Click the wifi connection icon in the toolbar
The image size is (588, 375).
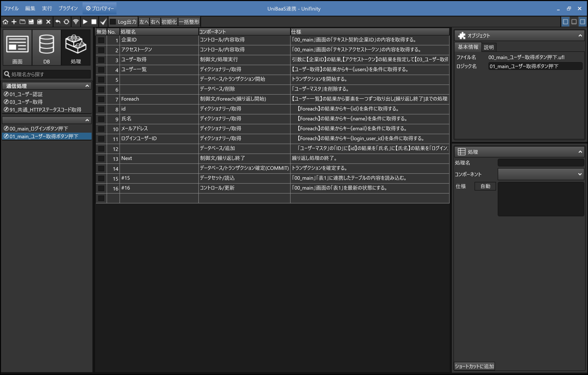coord(76,22)
